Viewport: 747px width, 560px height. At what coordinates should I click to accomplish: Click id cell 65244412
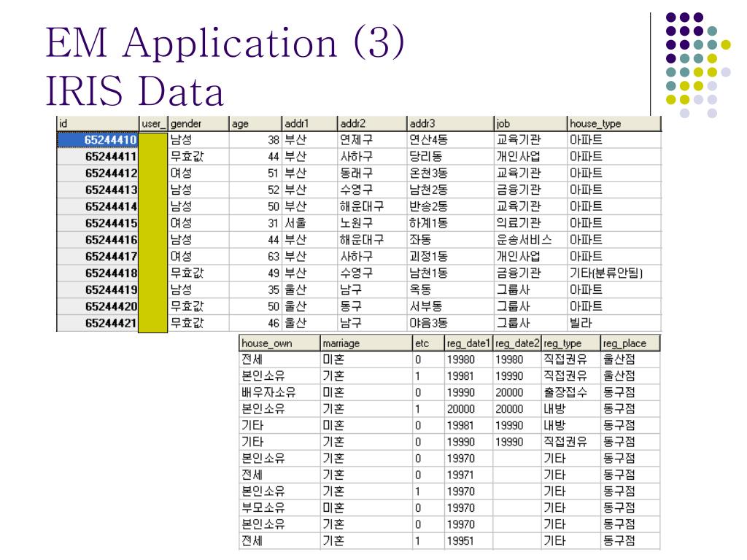[x=98, y=174]
